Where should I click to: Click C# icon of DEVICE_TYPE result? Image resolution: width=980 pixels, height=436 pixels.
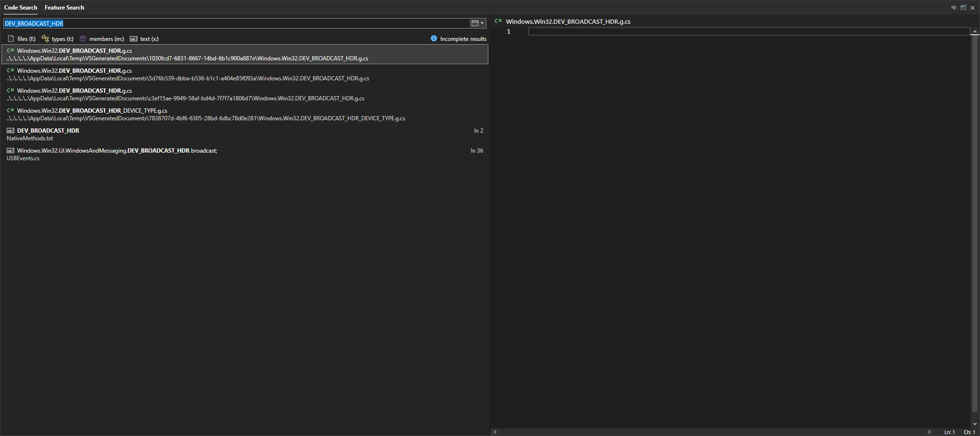point(10,110)
